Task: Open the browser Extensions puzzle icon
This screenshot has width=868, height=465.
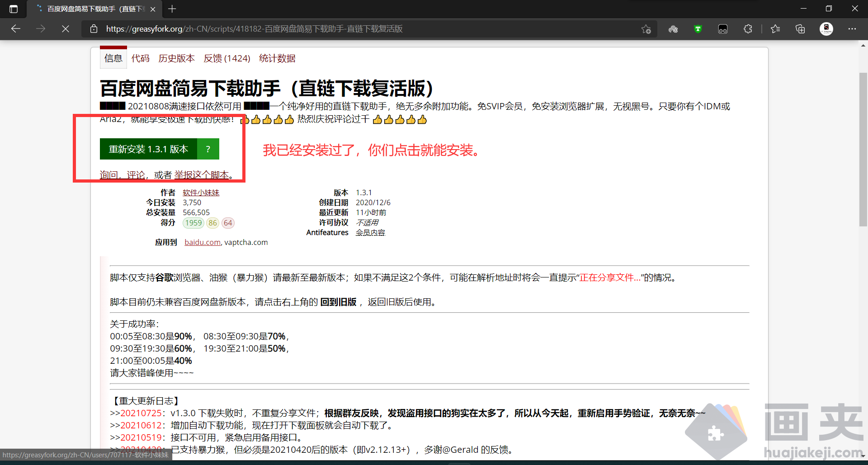Action: 748,28
